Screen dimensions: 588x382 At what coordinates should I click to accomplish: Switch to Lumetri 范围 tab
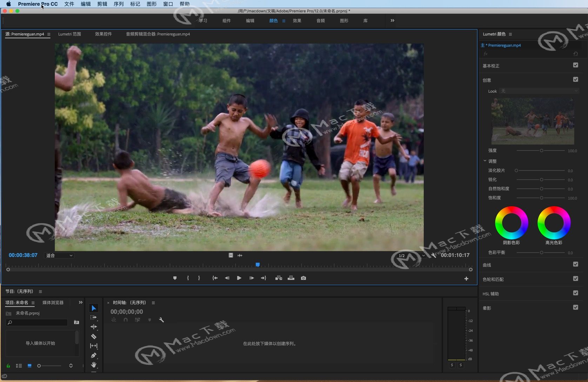[69, 34]
